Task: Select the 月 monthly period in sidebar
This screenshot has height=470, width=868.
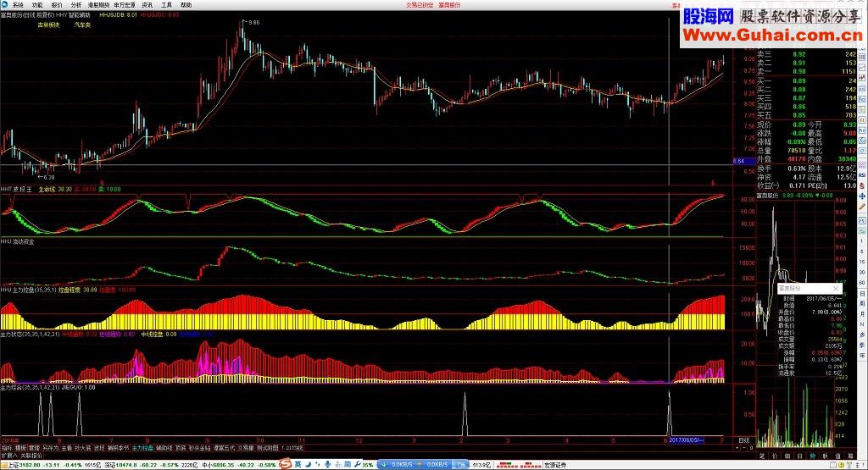Action: [862, 313]
